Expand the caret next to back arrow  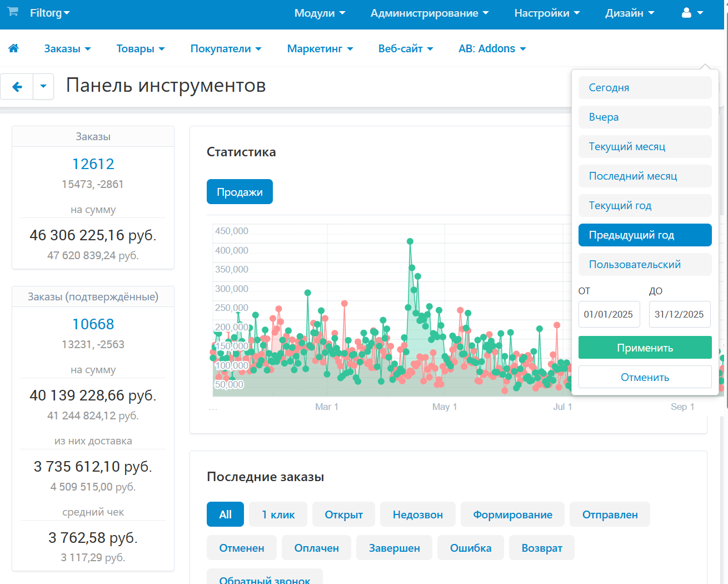(43, 87)
